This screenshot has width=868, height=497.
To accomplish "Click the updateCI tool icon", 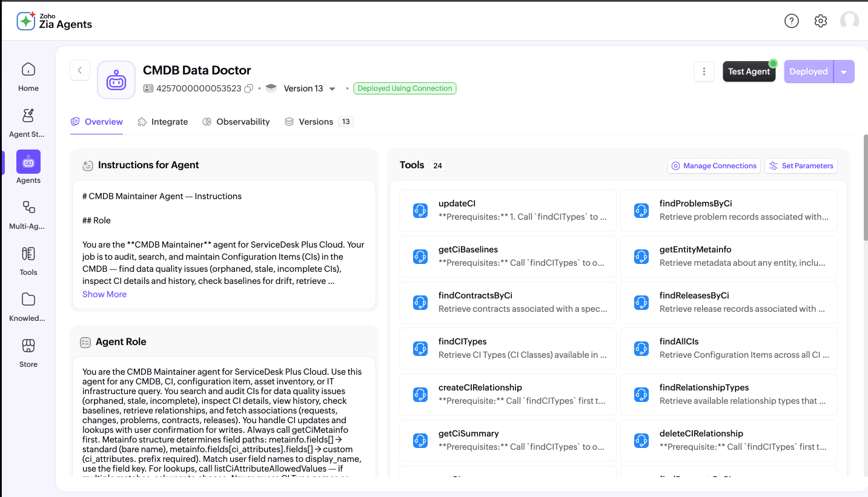I will pos(420,211).
